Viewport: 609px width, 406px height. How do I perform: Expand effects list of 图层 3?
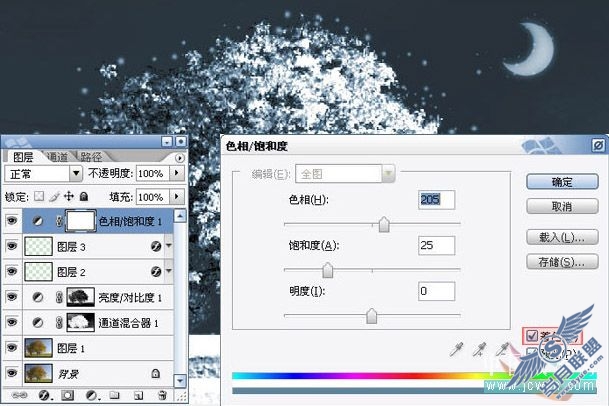coord(169,246)
